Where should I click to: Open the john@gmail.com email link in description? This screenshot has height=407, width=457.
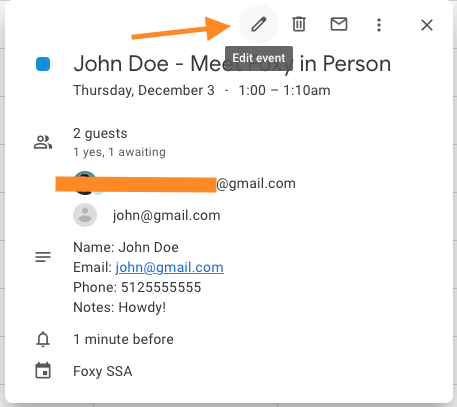169,267
